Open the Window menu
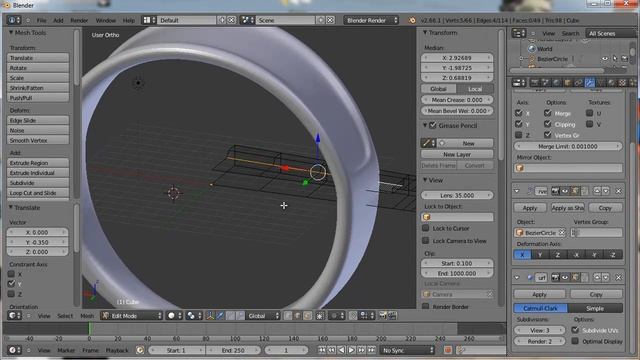The image size is (640, 360). [x=106, y=20]
